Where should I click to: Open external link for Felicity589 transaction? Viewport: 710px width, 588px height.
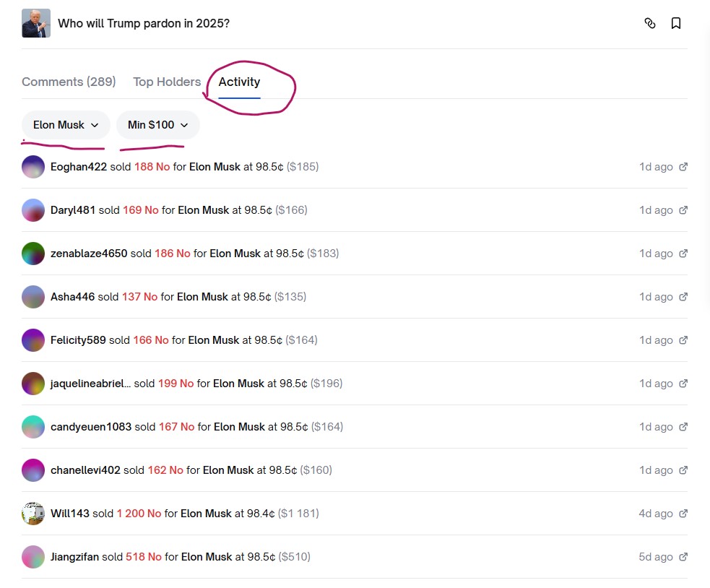click(683, 340)
